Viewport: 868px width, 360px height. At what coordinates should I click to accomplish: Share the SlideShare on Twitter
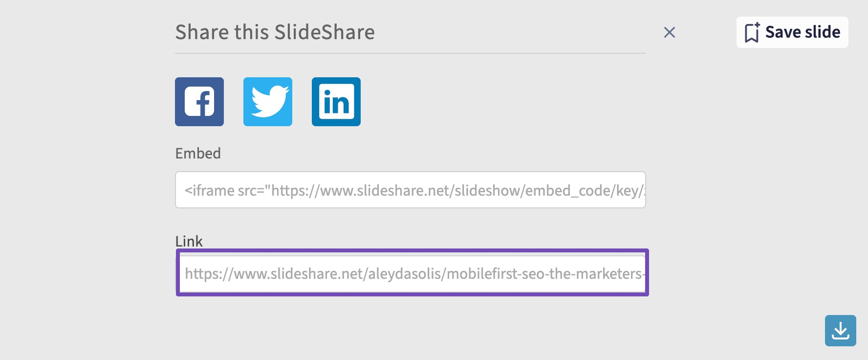click(x=268, y=102)
